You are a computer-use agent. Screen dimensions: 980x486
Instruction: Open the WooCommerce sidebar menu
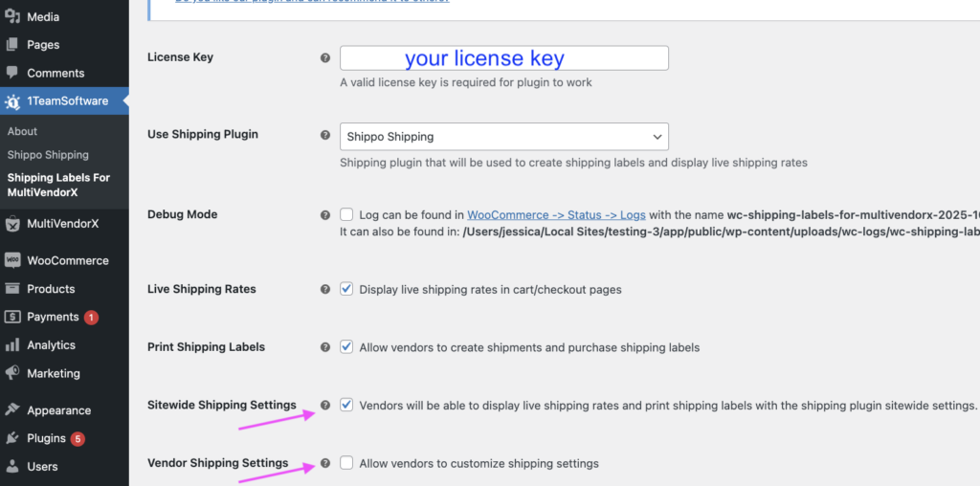click(x=67, y=260)
